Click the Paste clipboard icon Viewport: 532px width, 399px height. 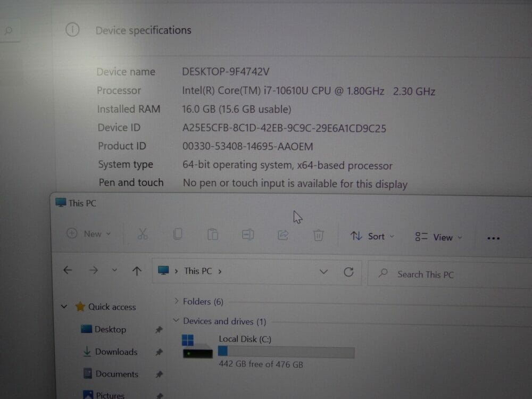point(213,235)
